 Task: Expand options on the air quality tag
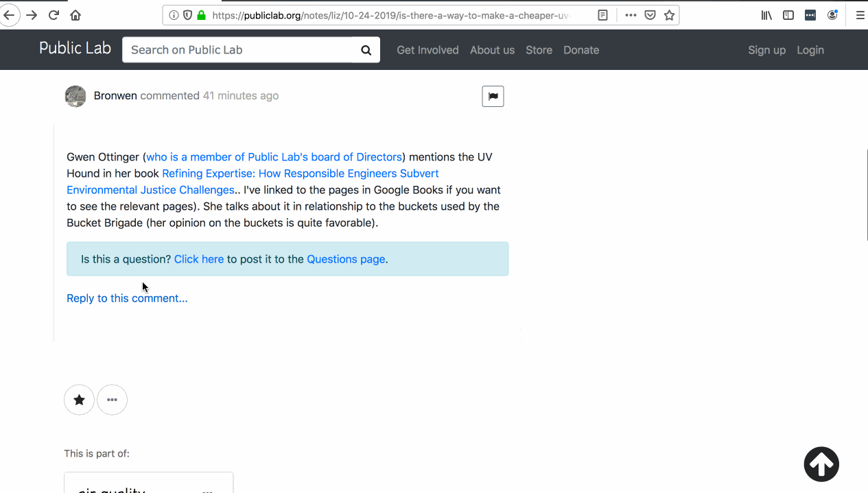point(208,490)
